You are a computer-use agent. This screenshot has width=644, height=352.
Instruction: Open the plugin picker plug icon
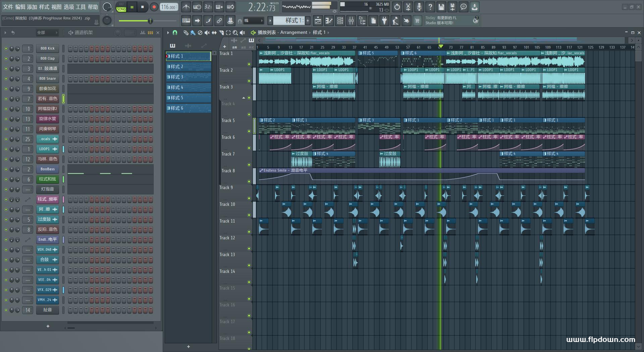click(384, 21)
